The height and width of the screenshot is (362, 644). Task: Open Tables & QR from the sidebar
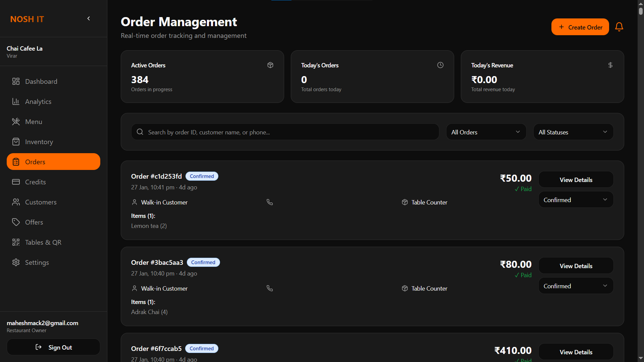[43, 242]
